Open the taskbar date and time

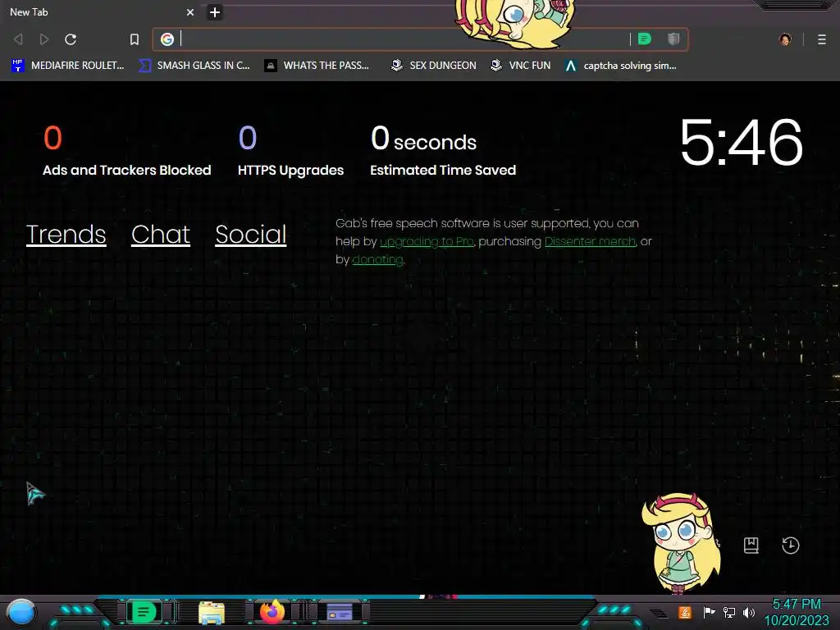click(797, 612)
